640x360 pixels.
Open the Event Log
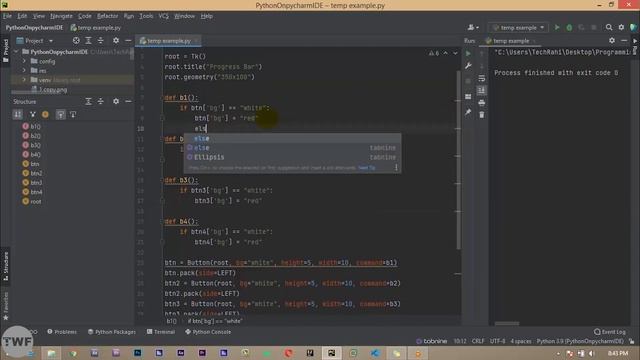pyautogui.click(x=610, y=332)
